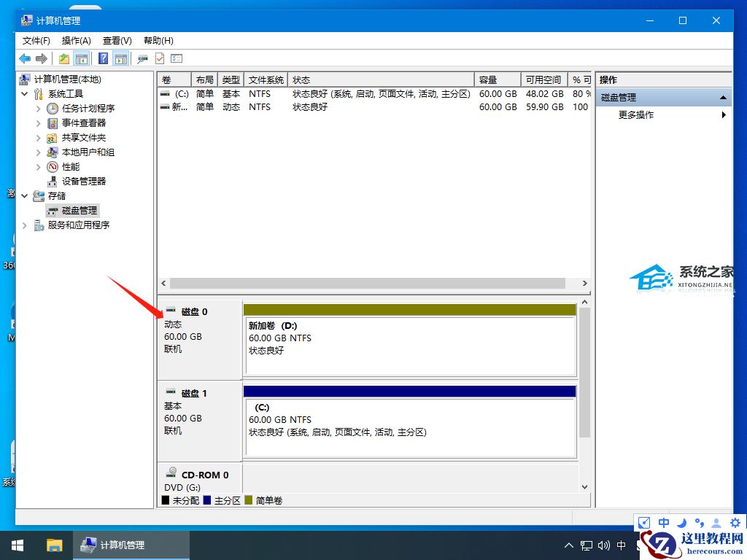The height and width of the screenshot is (560, 747).
Task: Sort by the 布局 column header
Action: click(204, 80)
